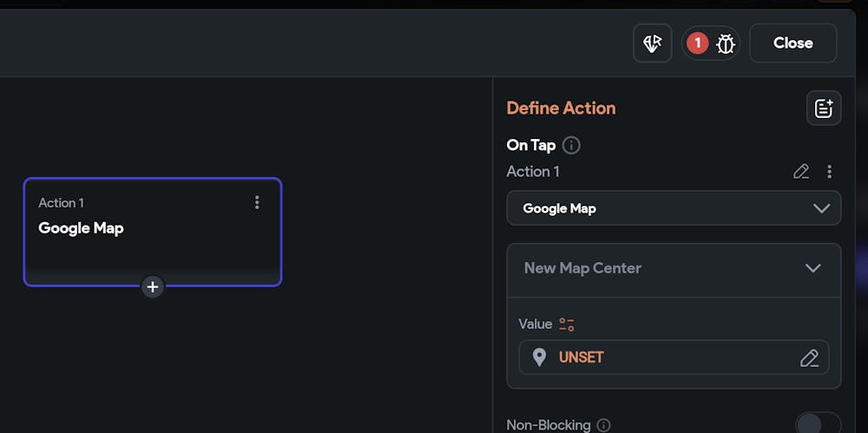Screen dimensions: 868x433
Task: Click the pencil icon in UNSET field
Action: (809, 358)
